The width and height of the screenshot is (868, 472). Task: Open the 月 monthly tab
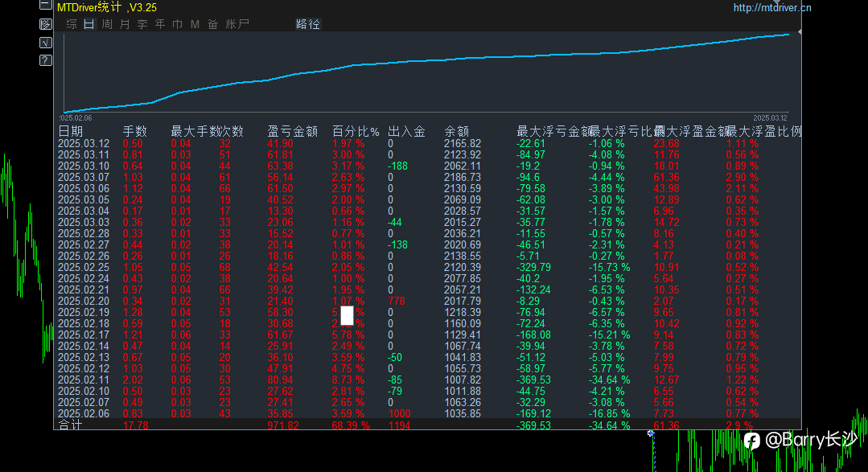[125, 24]
